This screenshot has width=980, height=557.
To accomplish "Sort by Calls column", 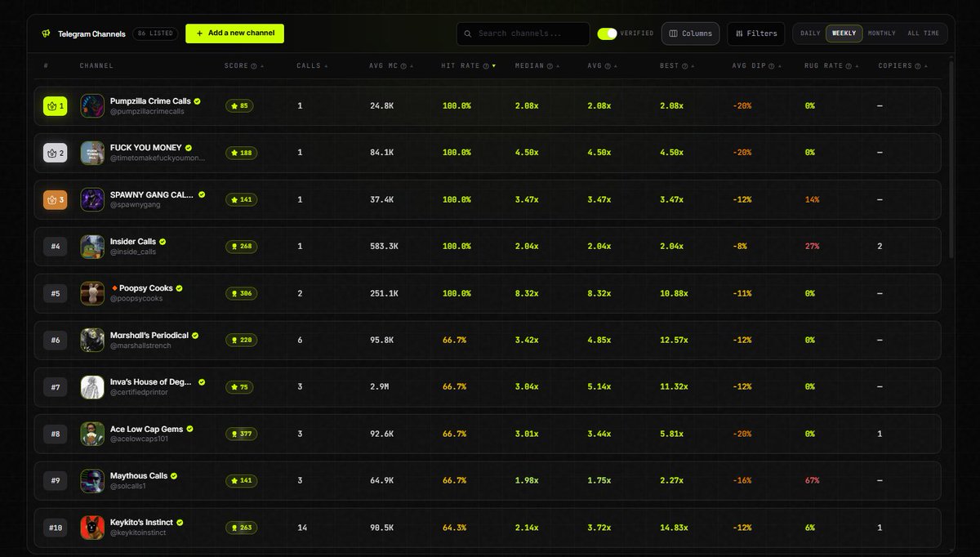I will [x=312, y=66].
